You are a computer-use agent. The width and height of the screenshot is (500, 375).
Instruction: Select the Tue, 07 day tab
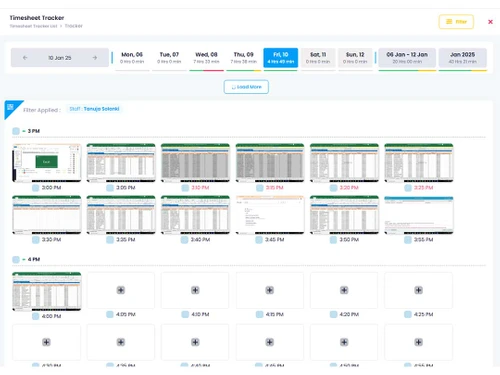[x=169, y=58]
